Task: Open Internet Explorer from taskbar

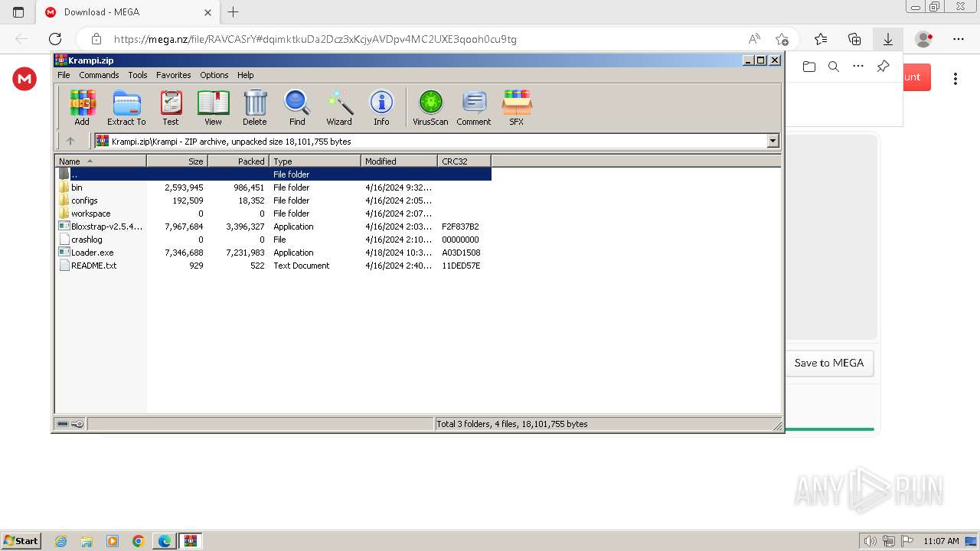Action: tap(61, 541)
